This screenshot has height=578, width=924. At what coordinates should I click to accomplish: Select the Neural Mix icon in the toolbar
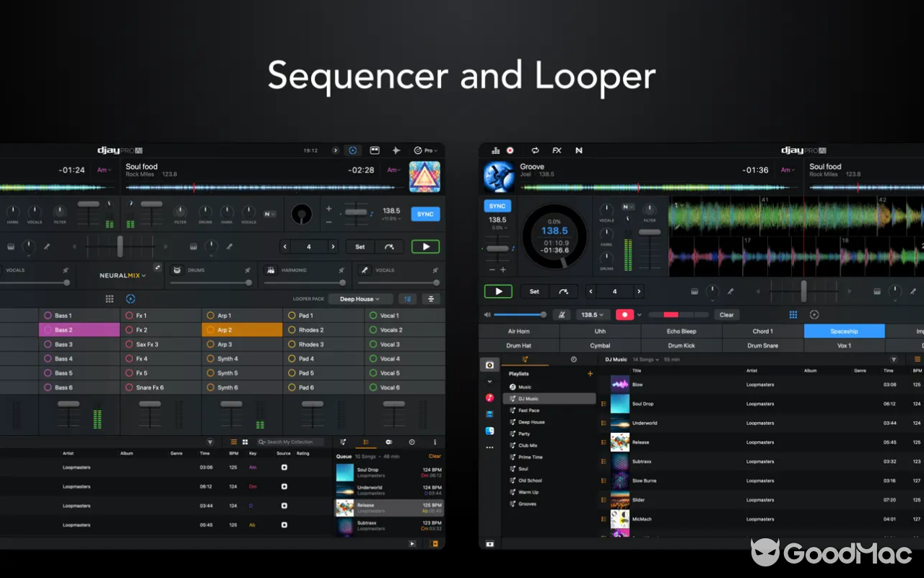pyautogui.click(x=578, y=150)
